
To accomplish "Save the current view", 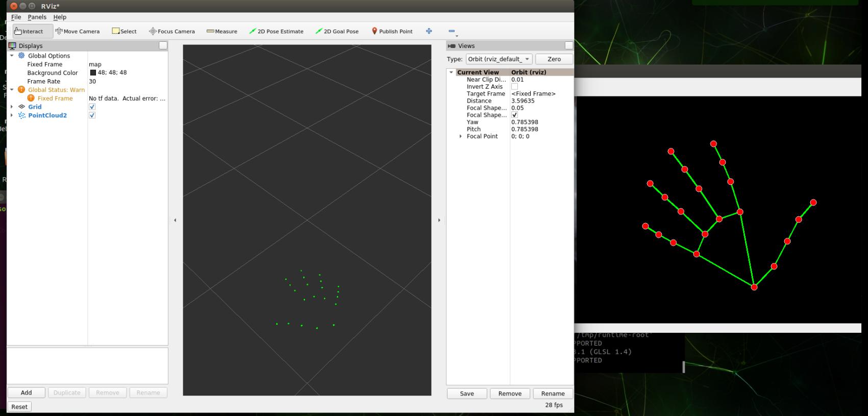I will point(467,394).
